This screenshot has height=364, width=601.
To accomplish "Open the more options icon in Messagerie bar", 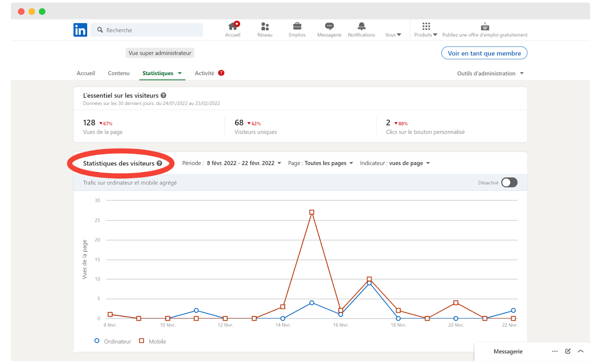I will click(555, 351).
